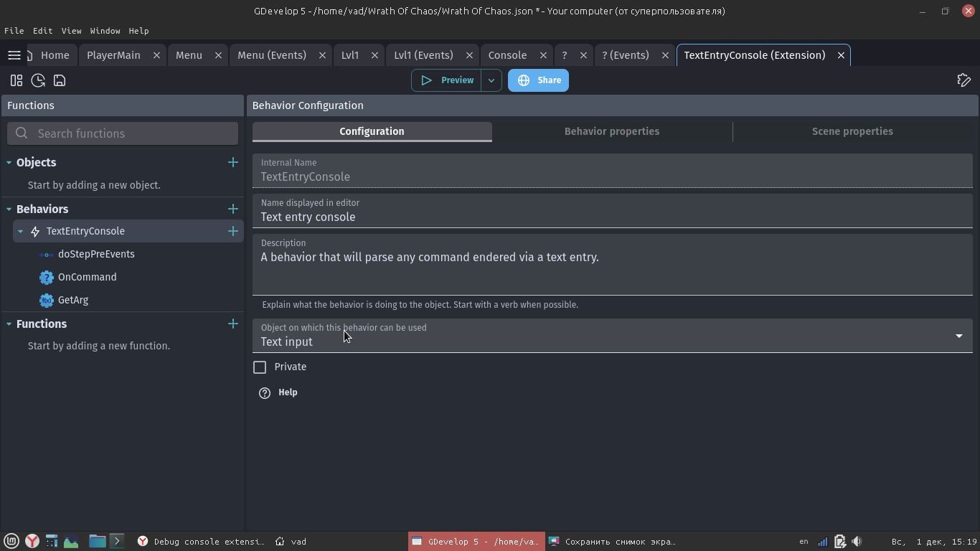Image resolution: width=980 pixels, height=551 pixels.
Task: Add a new object with plus icon
Action: [x=232, y=162]
